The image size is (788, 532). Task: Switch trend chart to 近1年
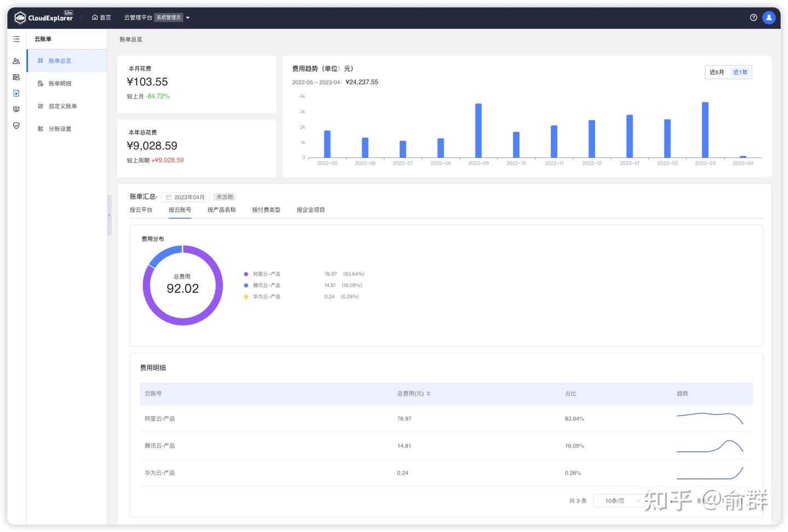[740, 72]
